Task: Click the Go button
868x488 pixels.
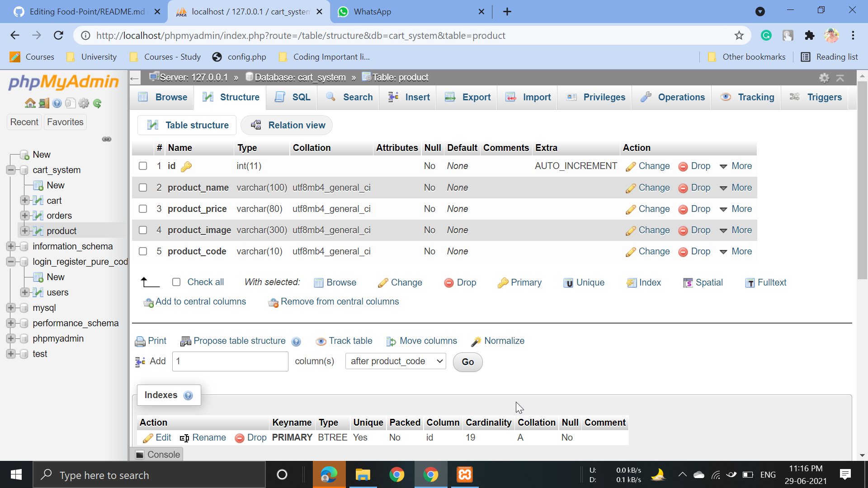Action: tap(468, 362)
